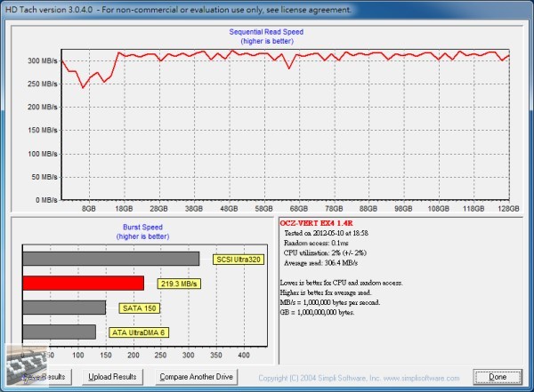This screenshot has width=534, height=392.
Task: Click the gray SCSI Ultra320 bar
Action: pos(111,259)
